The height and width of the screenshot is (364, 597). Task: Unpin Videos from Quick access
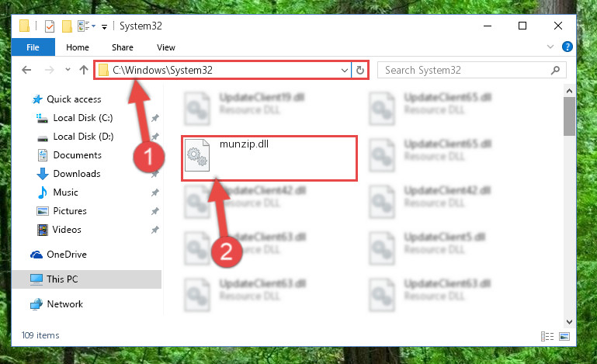pos(155,230)
